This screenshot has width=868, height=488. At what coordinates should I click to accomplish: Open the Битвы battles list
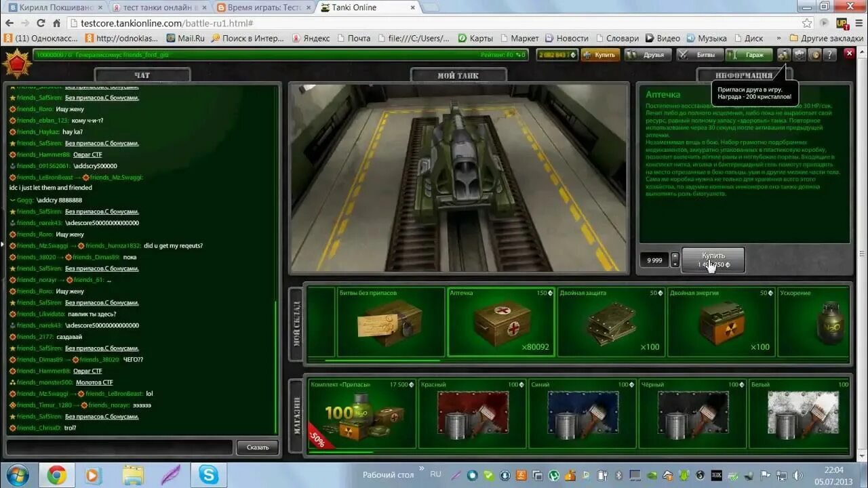pos(700,55)
